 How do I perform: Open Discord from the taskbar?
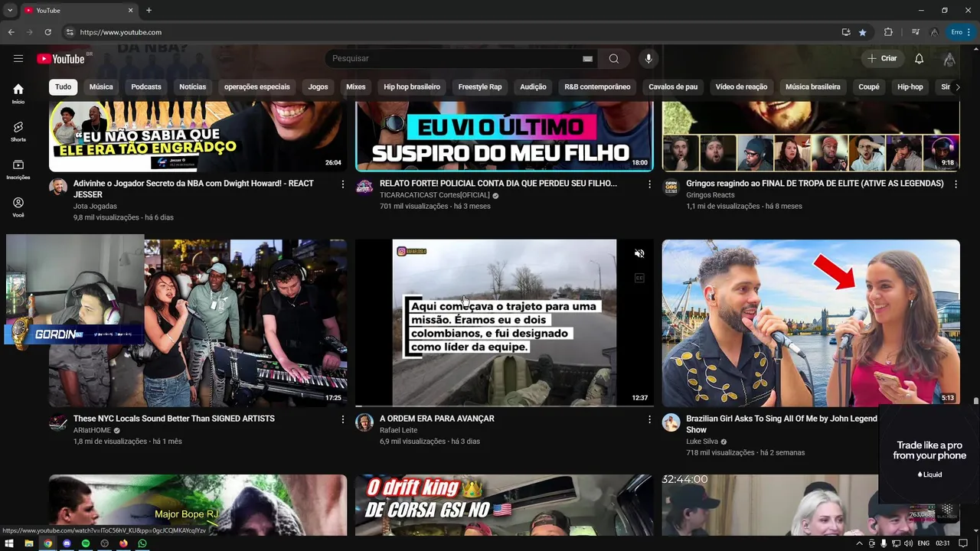(x=67, y=543)
